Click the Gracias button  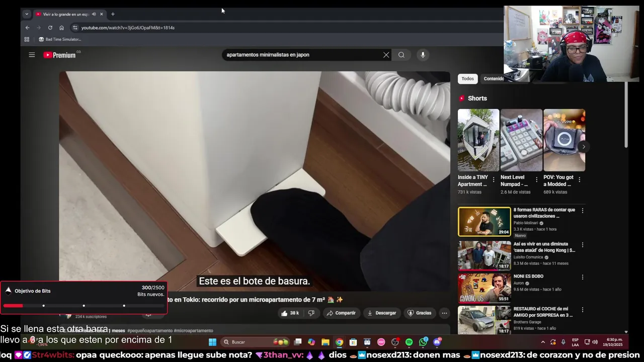click(x=420, y=313)
